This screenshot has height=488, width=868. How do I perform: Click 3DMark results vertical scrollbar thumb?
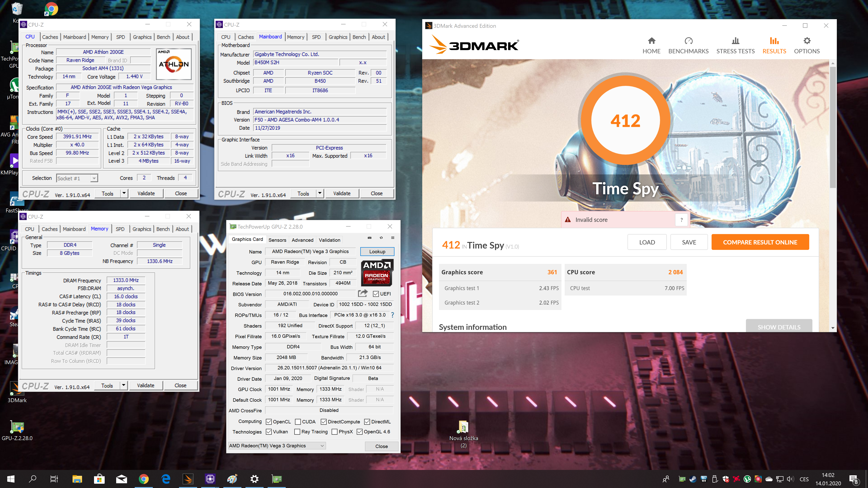833,127
